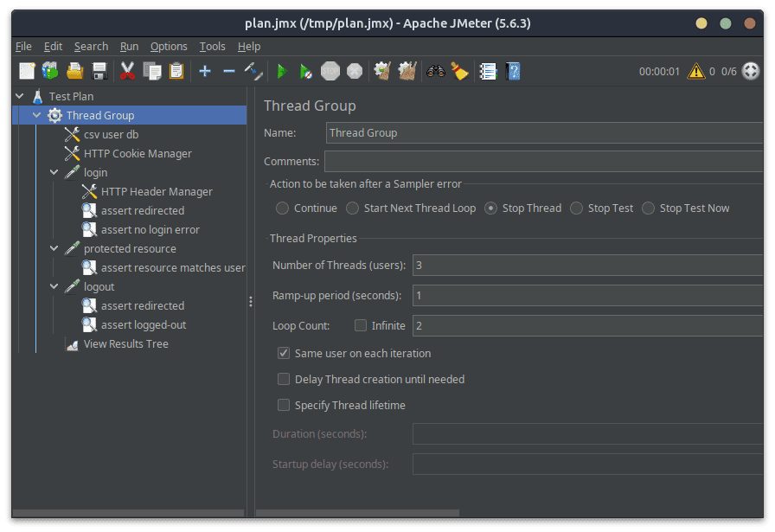The height and width of the screenshot is (532, 775).
Task: Uncheck Same user on each iteration
Action: coord(284,353)
